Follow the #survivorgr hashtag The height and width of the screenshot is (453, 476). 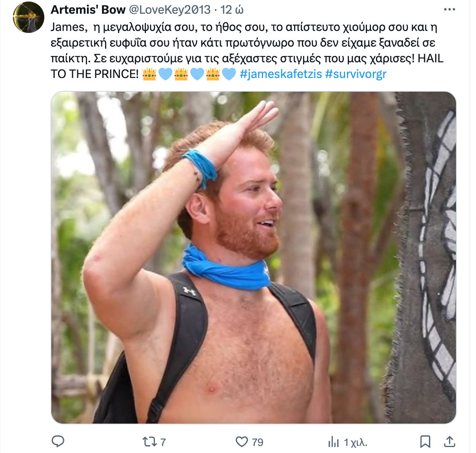point(356,74)
